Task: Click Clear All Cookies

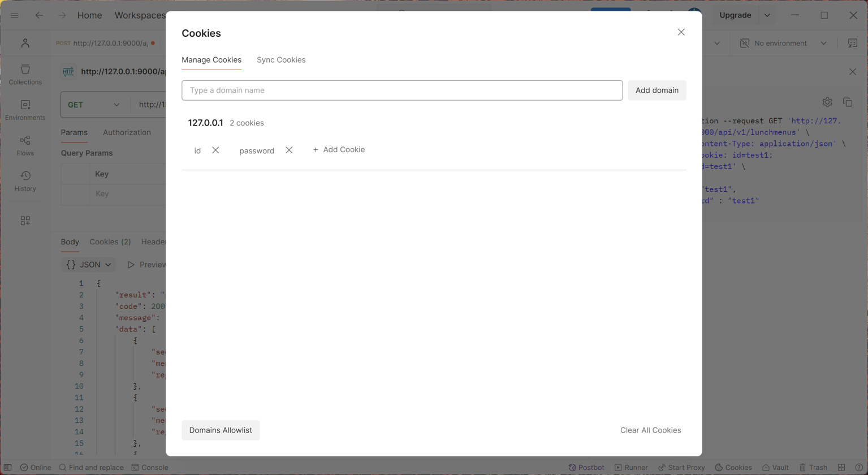Action: (x=650, y=430)
